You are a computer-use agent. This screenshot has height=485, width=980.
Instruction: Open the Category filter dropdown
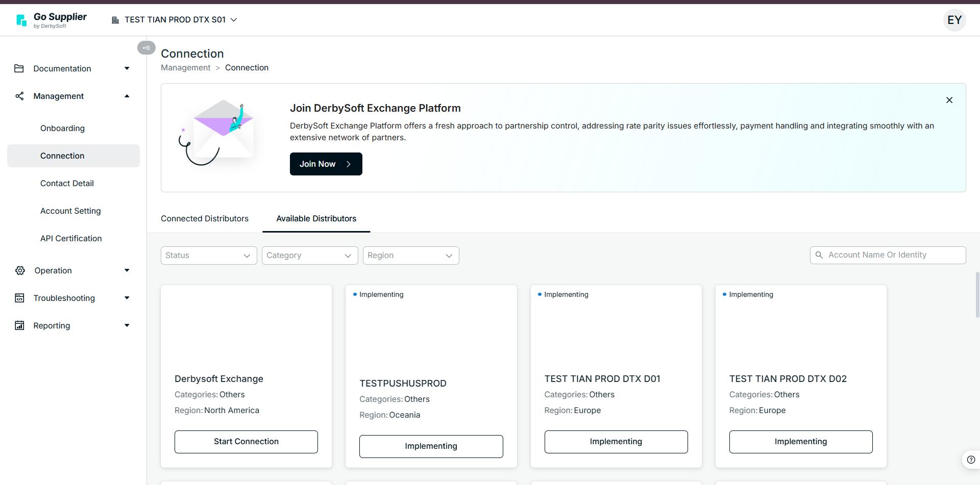tap(310, 256)
